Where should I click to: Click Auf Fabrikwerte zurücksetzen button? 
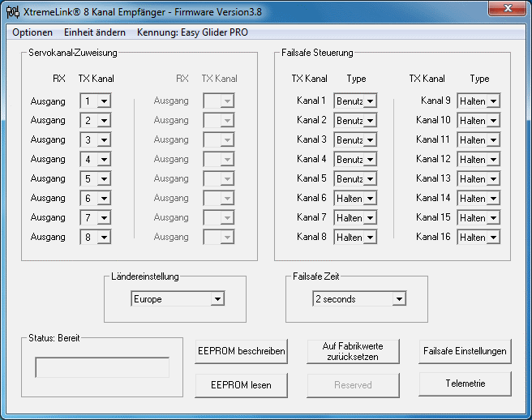tap(353, 351)
